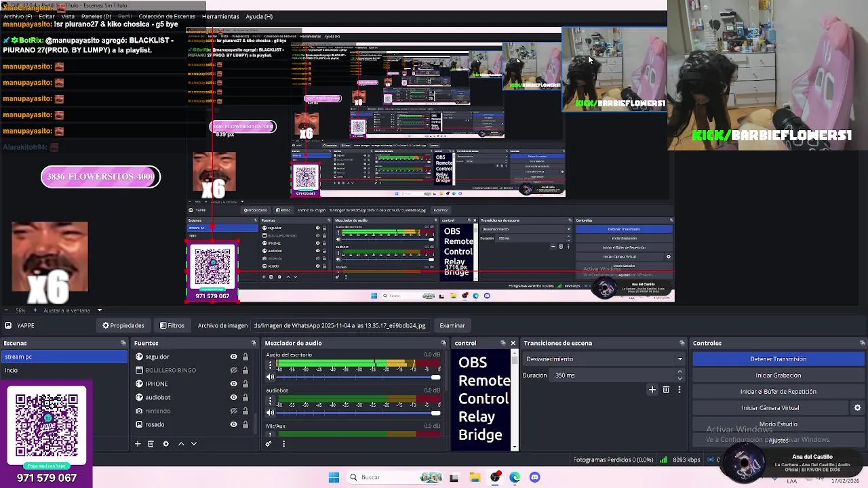Open audiobot channel options menu
The image size is (868, 488).
tap(271, 401)
